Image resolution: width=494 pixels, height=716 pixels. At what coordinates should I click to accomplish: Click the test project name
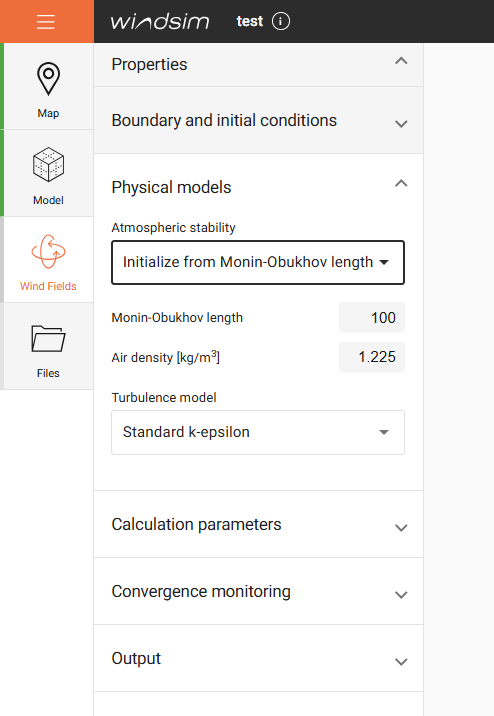[x=250, y=21]
